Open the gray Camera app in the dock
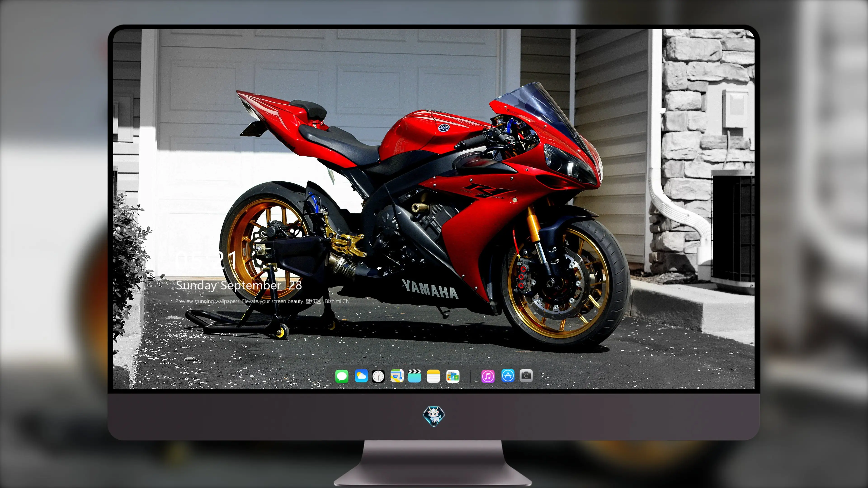 click(x=526, y=375)
